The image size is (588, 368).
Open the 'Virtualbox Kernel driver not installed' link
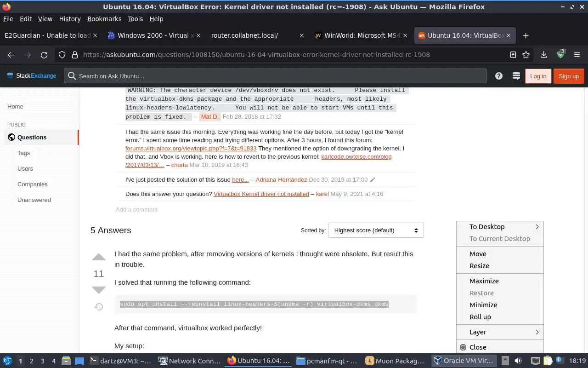coord(261,194)
